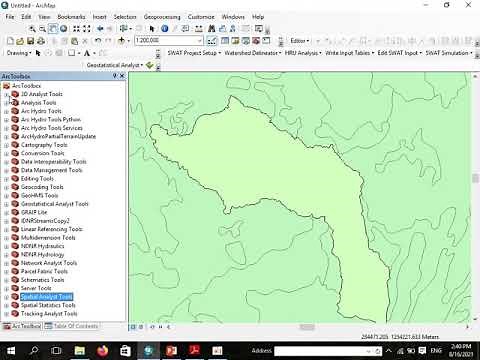Viewport: 480px width, 360px height.
Task: Open SWAT Project Setup menu
Action: [194, 53]
